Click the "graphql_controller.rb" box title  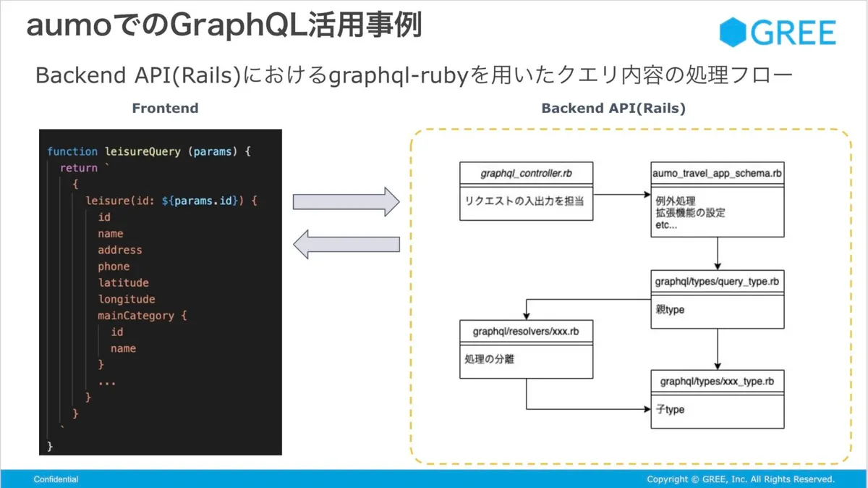(526, 173)
